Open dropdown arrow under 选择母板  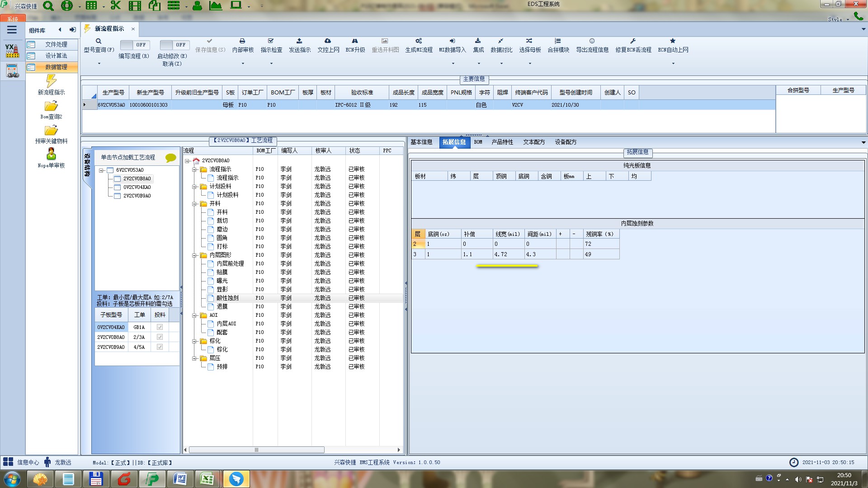pos(530,64)
